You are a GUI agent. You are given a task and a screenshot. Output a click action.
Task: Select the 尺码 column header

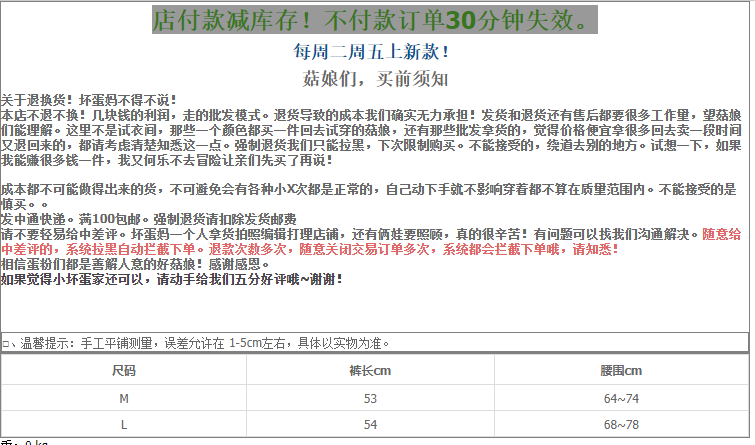pyautogui.click(x=124, y=371)
